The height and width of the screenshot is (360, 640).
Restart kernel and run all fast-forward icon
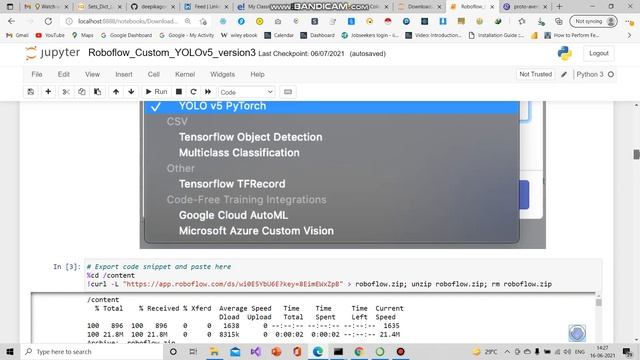[x=208, y=92]
